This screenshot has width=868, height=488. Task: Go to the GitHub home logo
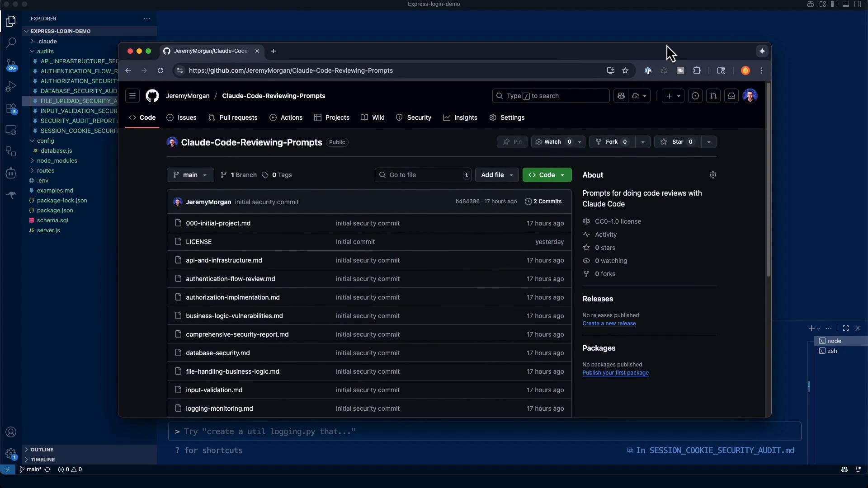(x=152, y=96)
